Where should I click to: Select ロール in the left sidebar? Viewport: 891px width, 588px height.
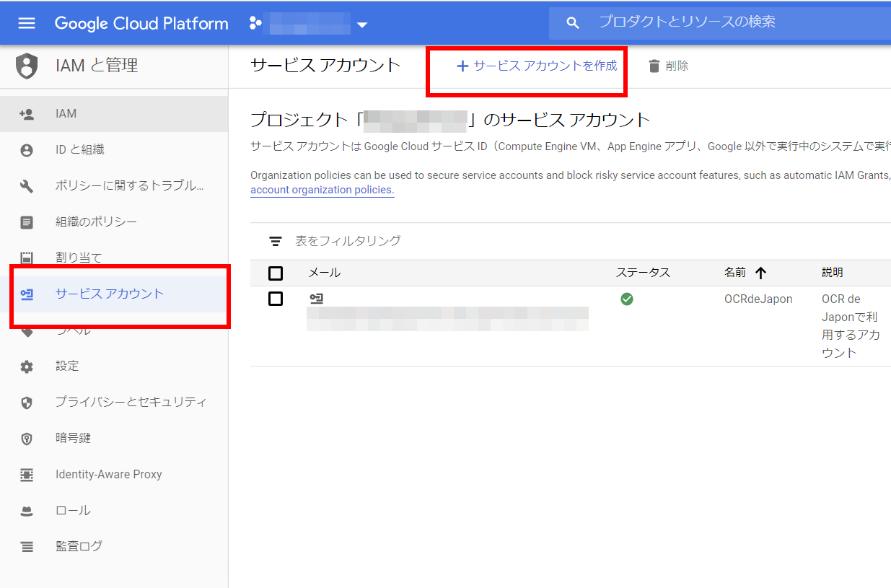(73, 510)
